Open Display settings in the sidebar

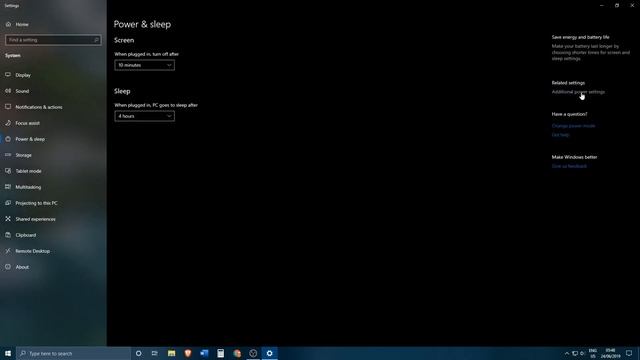(23, 75)
